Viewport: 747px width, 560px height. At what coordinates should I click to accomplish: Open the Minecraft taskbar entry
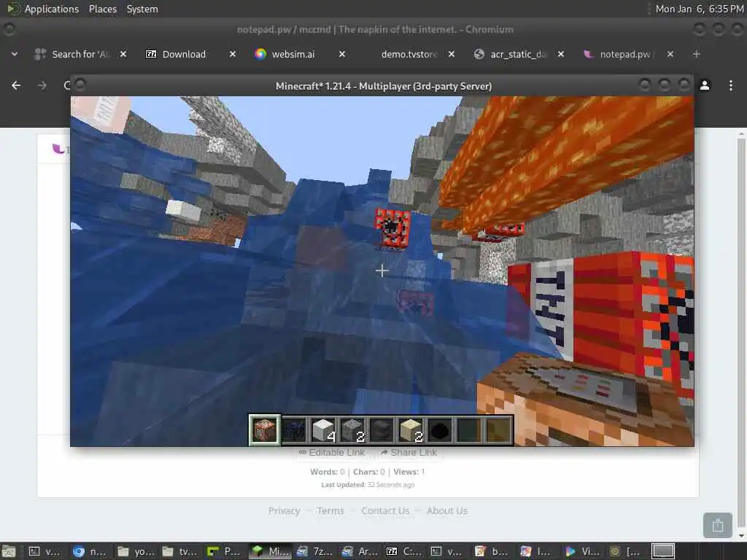pyautogui.click(x=270, y=551)
